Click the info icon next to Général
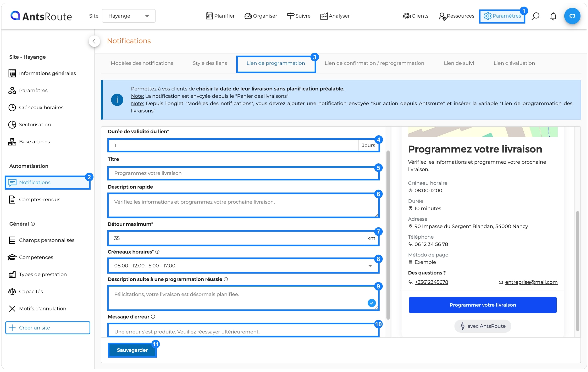 33,224
